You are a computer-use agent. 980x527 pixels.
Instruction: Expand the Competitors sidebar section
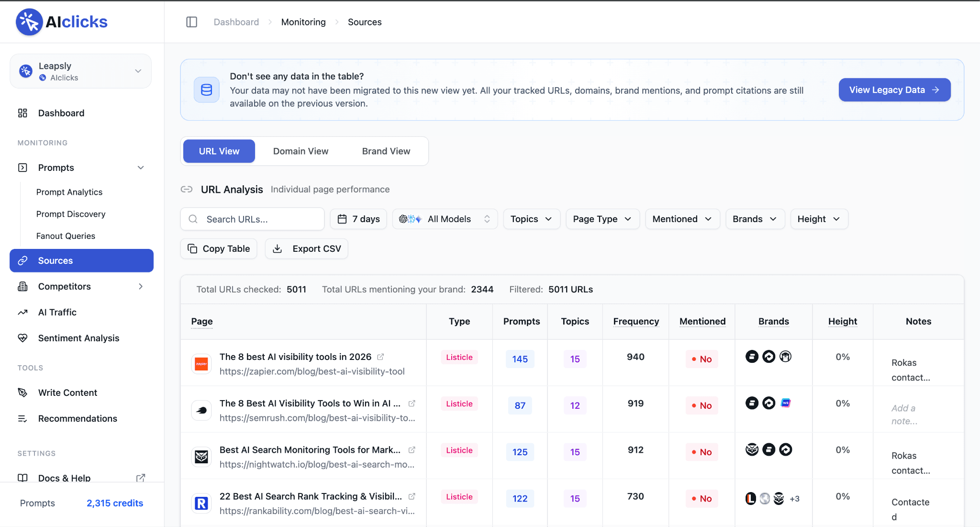coord(141,286)
